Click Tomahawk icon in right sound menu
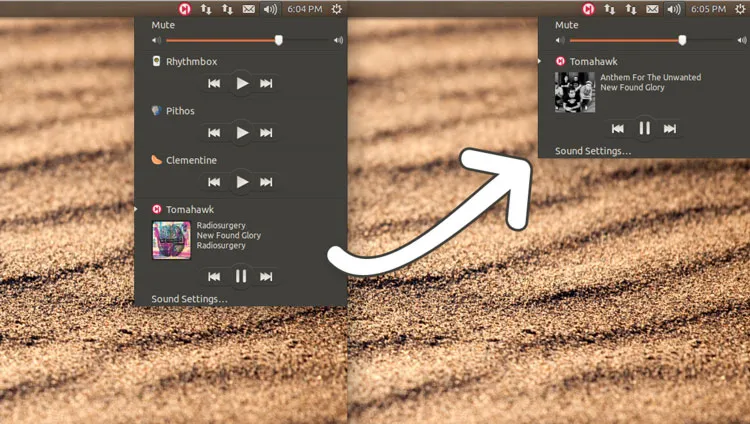 tap(560, 61)
